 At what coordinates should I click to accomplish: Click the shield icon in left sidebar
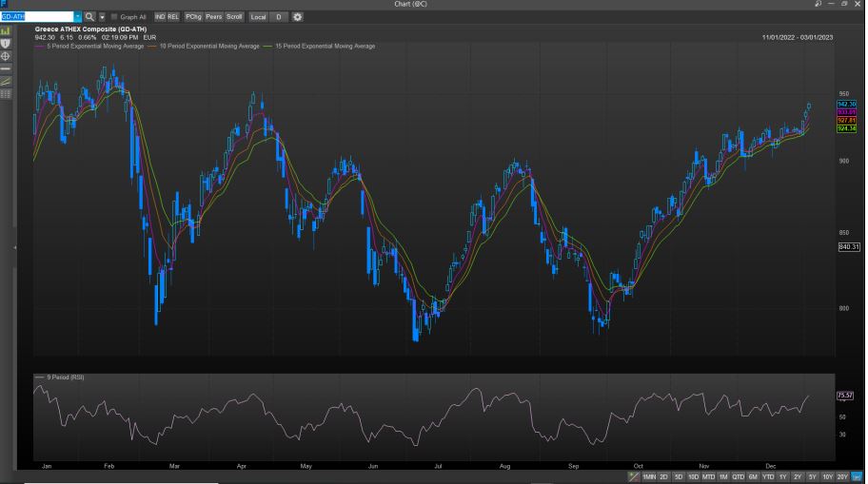coord(6,44)
